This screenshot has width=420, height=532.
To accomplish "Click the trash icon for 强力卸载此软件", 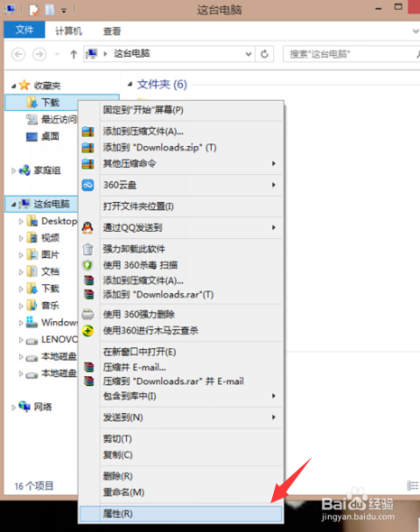I will pos(87,249).
